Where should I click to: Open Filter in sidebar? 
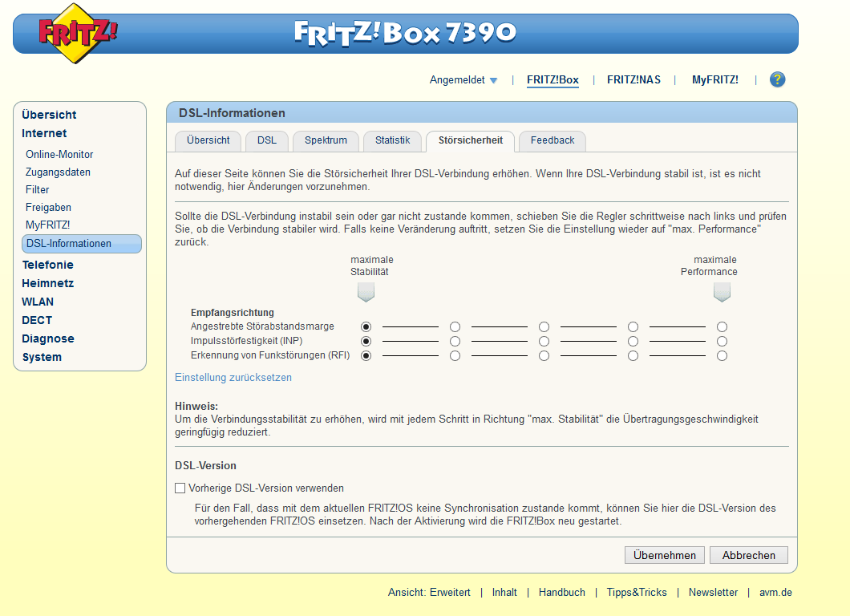(38, 190)
